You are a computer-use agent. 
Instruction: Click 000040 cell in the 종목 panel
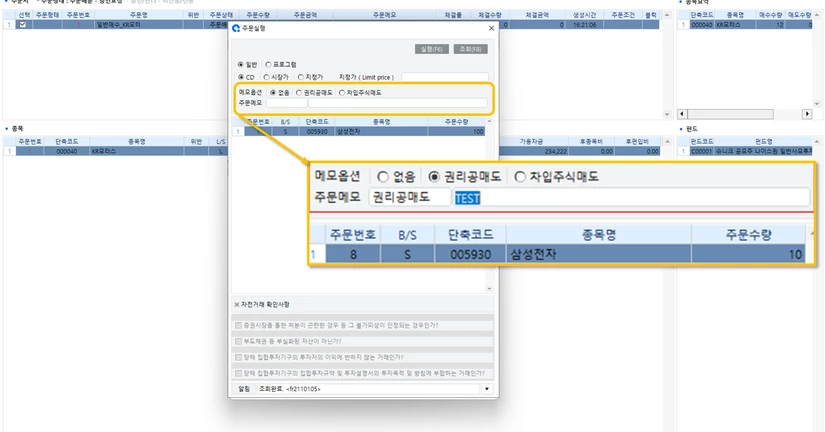66,151
